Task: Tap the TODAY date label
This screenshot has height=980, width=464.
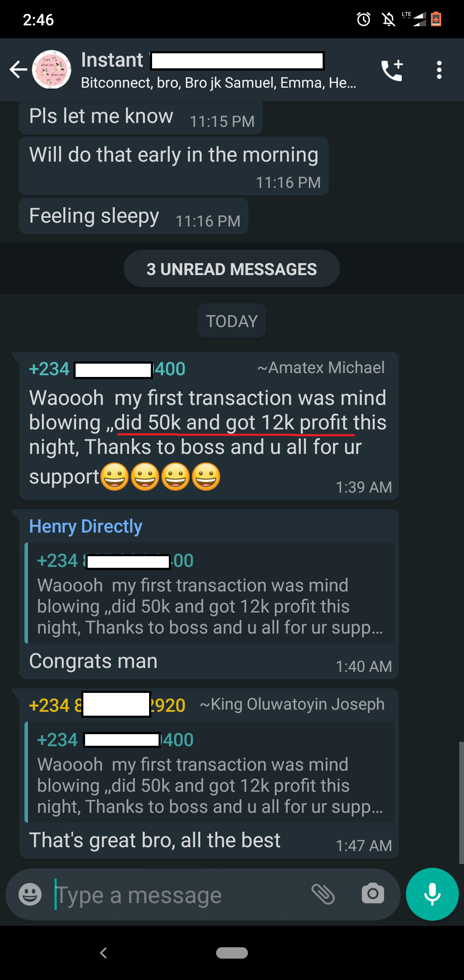Action: pyautogui.click(x=232, y=321)
